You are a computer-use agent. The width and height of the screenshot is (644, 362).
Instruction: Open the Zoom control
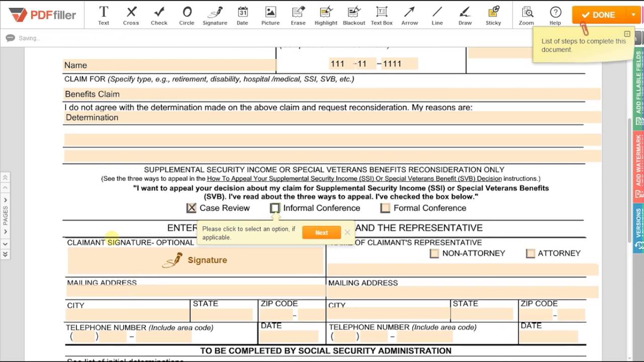527,15
